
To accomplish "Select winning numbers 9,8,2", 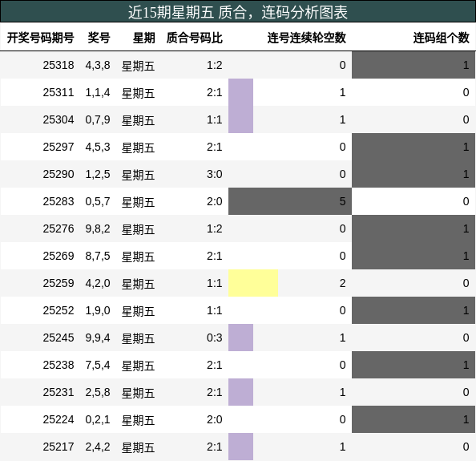I will pos(98,228).
